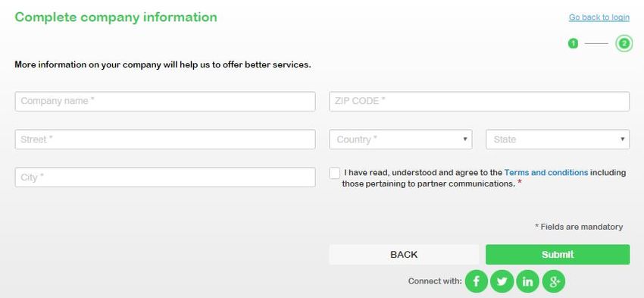Connect with the Google Plus icon
Image resolution: width=644 pixels, height=298 pixels.
pyautogui.click(x=554, y=281)
